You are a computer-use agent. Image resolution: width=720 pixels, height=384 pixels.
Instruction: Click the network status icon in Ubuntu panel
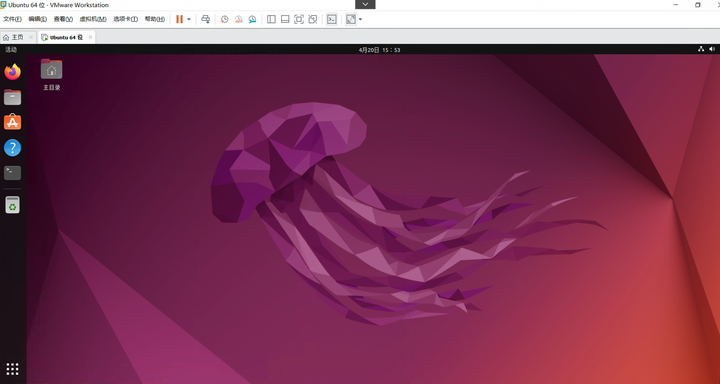pyautogui.click(x=701, y=49)
